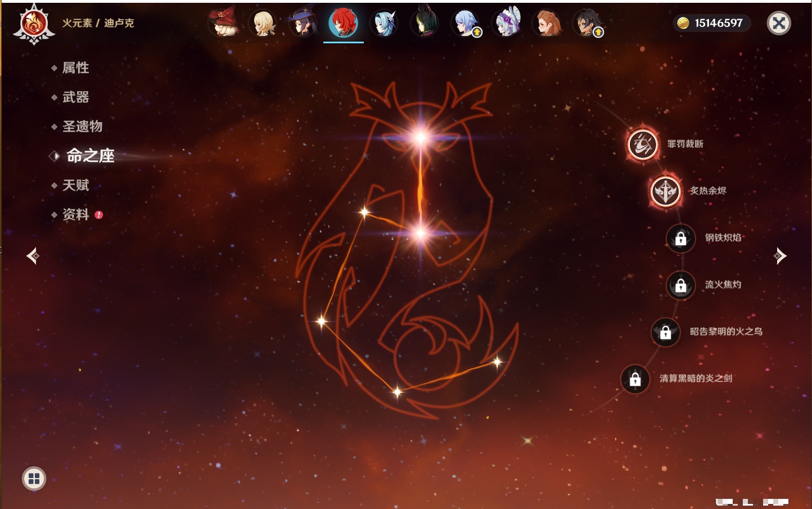Viewport: 812px width, 509px height.
Task: Click the Mora coin icon
Action: pos(683,23)
